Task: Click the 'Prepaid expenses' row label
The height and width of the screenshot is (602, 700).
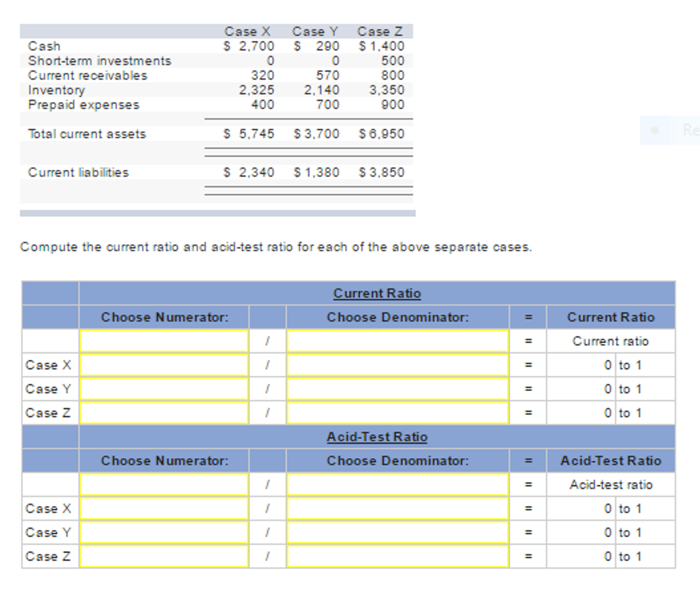Action: pyautogui.click(x=84, y=104)
